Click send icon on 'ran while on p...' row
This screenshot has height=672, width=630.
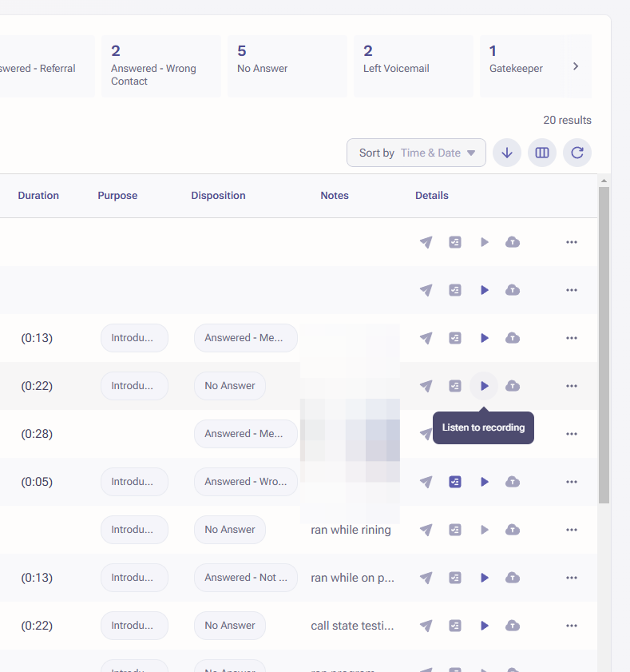point(426,578)
